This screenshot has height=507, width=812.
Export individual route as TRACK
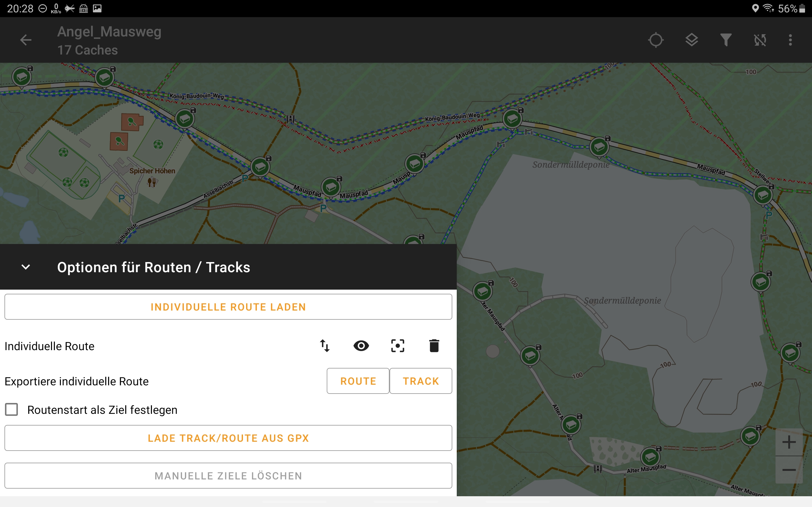point(421,381)
